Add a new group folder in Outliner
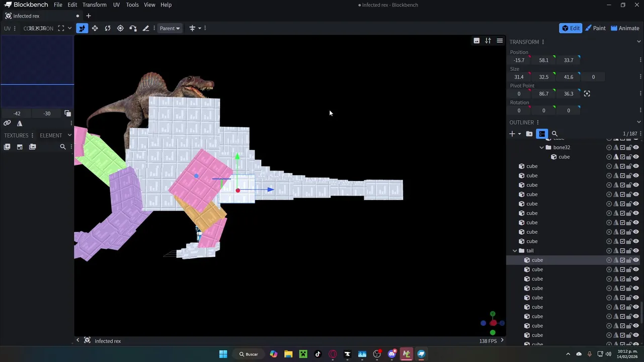The image size is (644, 362). [x=529, y=134]
